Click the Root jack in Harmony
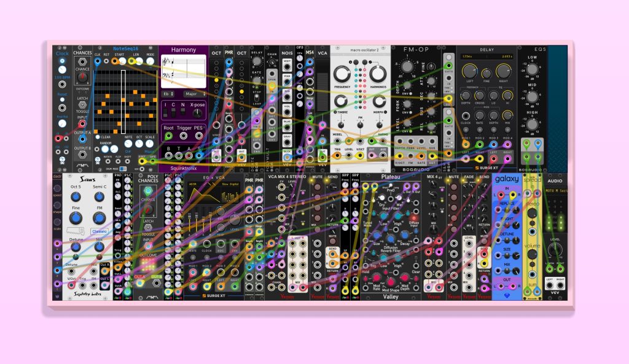Image resolution: width=629 pixels, height=364 pixels. tap(168, 136)
